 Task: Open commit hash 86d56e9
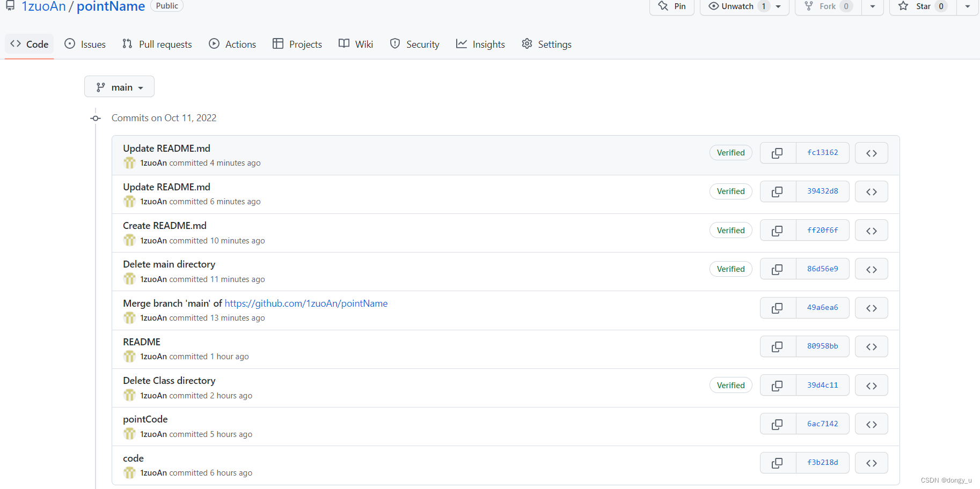tap(823, 269)
